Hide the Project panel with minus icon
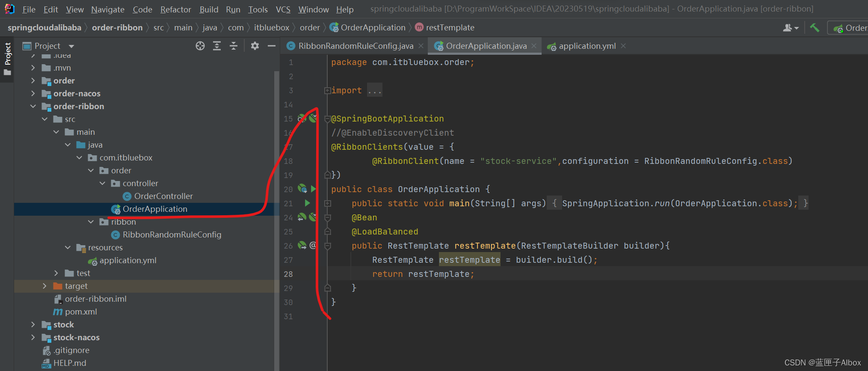Viewport: 868px width, 371px height. click(272, 46)
